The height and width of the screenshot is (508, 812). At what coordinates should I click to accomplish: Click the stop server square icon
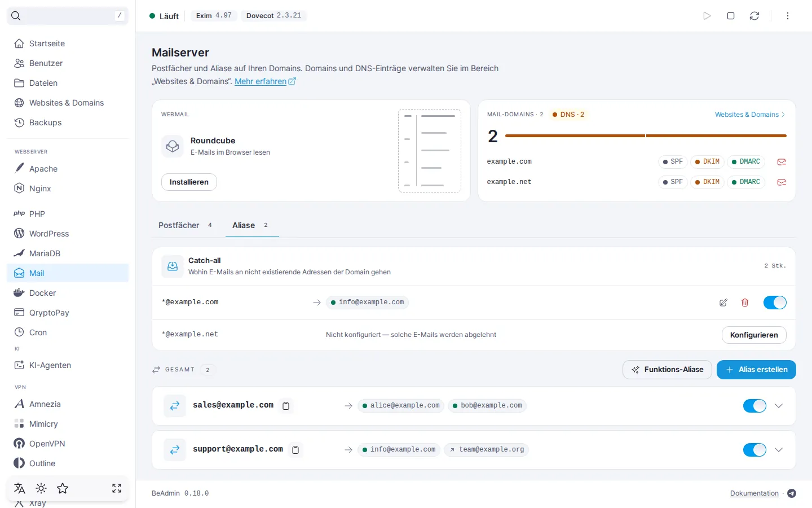731,16
